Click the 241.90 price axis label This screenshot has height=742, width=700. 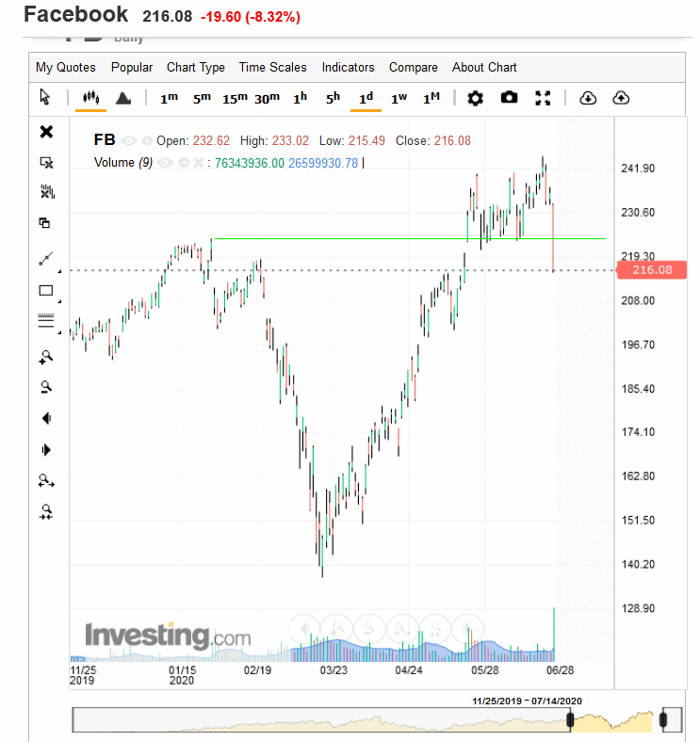pos(638,169)
